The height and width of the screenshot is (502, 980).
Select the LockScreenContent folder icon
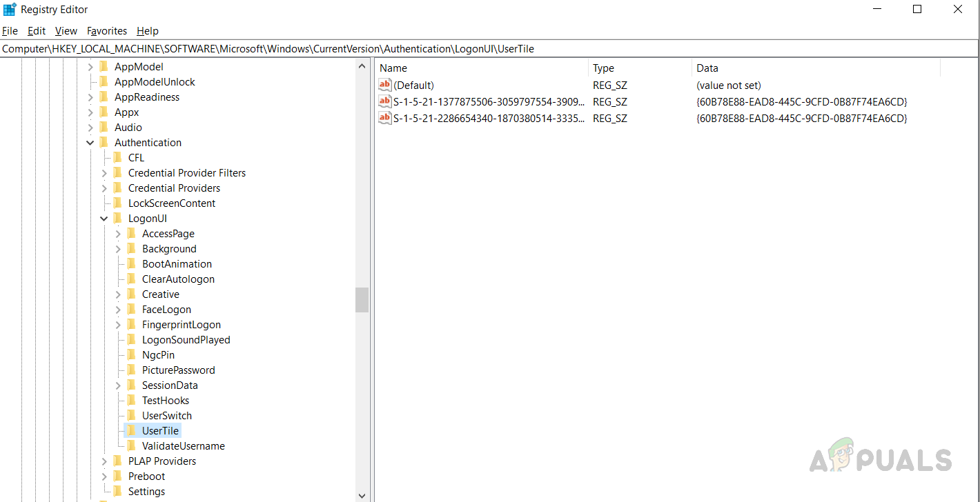[x=118, y=203]
